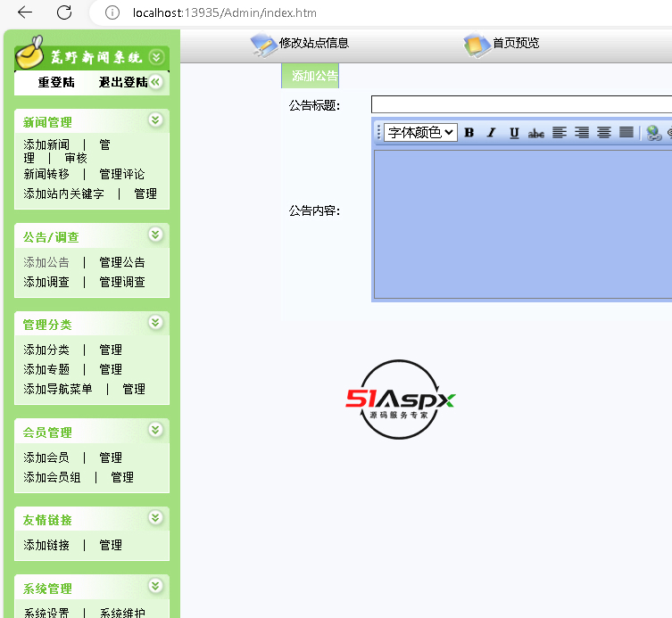Open the 添加链接 link

pos(46,545)
